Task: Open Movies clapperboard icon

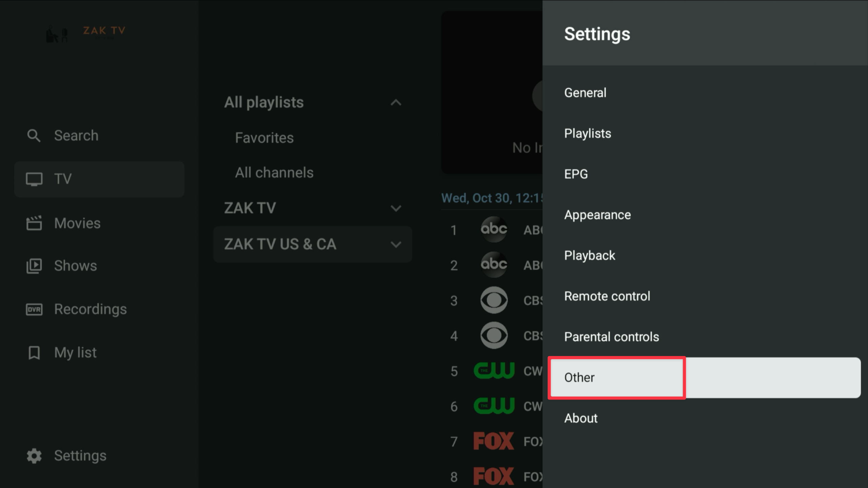Action: [x=34, y=223]
